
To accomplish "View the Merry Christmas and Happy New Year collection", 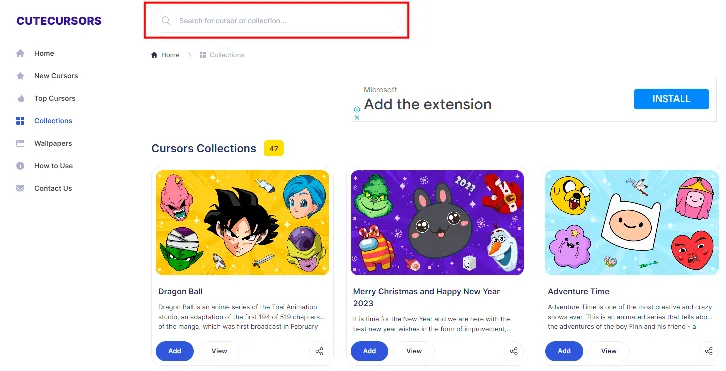I will click(414, 351).
